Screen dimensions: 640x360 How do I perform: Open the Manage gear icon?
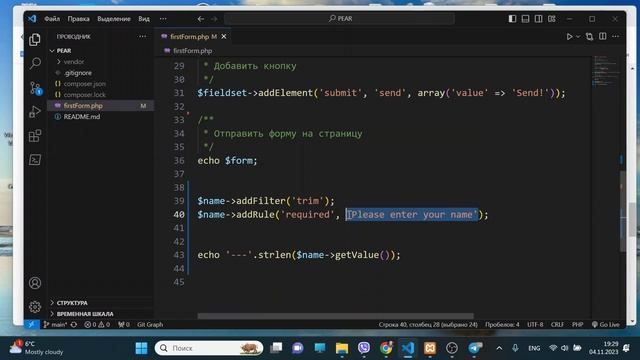click(x=35, y=307)
